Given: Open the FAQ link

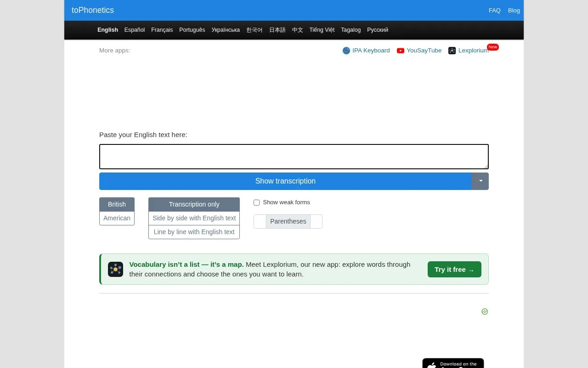Looking at the screenshot, I should [x=495, y=10].
